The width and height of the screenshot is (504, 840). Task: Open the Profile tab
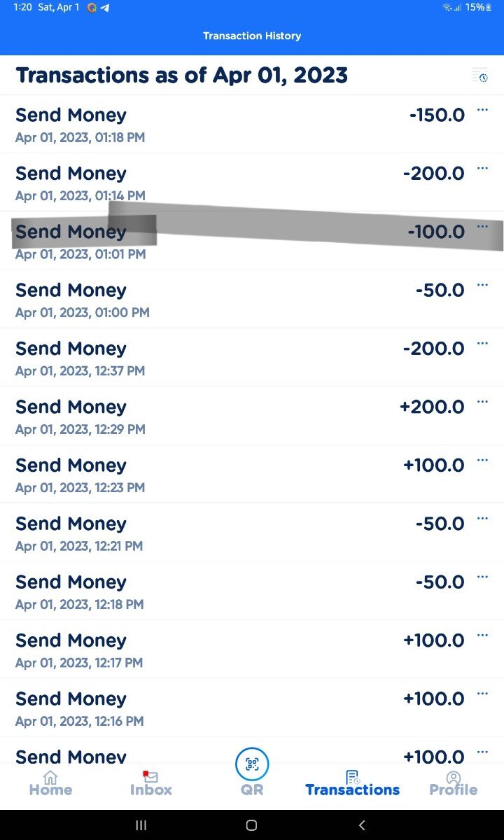(x=453, y=783)
